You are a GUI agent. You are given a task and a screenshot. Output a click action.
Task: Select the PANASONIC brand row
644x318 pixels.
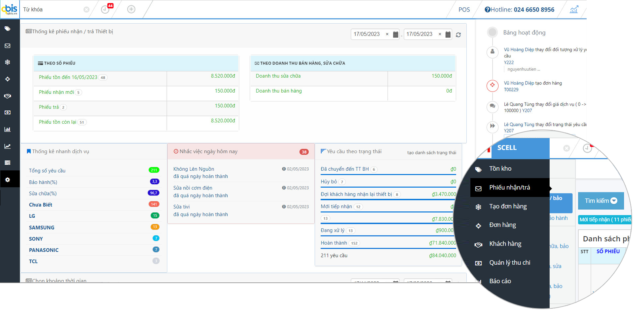(x=94, y=250)
